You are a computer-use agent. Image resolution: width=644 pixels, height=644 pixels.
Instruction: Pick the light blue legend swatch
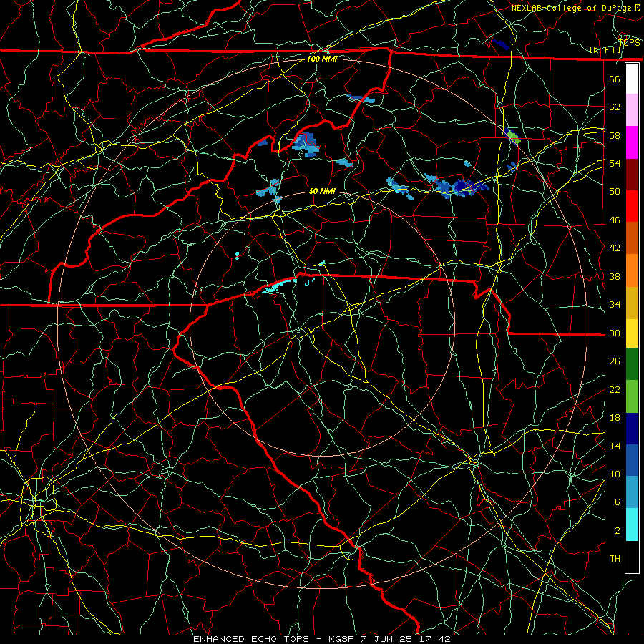[x=632, y=492]
